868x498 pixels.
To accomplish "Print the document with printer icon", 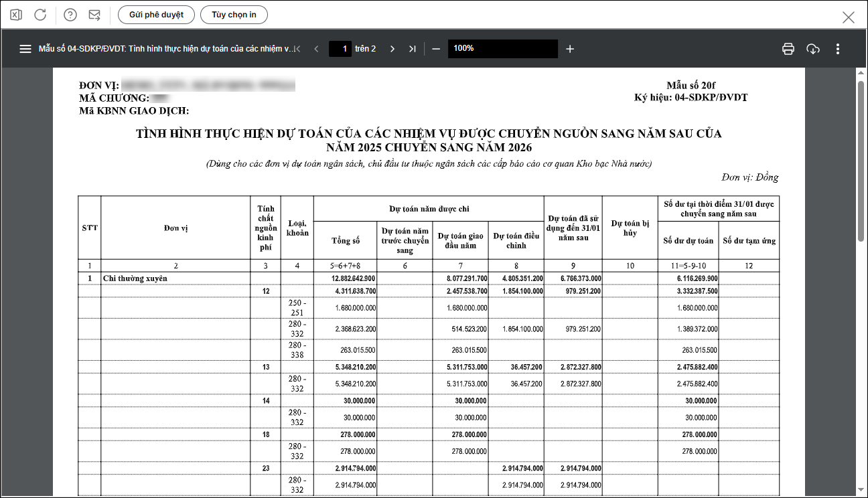I will [x=788, y=49].
